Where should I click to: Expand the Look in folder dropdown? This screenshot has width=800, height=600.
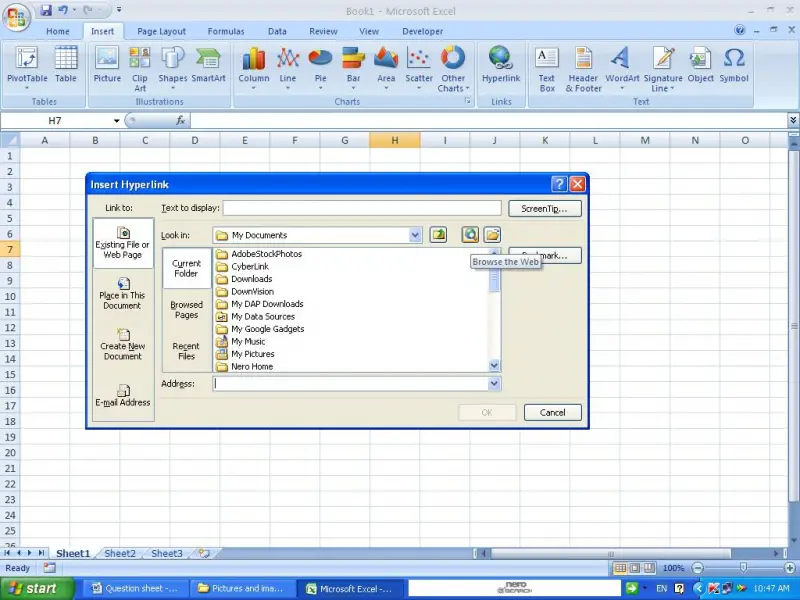click(x=415, y=235)
